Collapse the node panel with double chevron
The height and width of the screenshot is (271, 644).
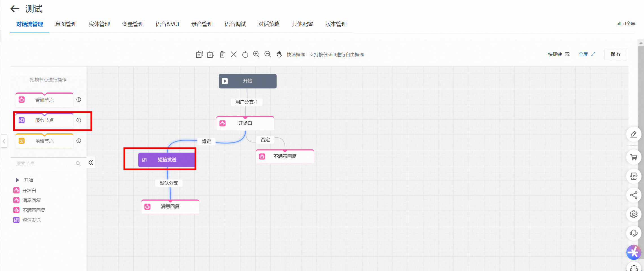point(91,162)
